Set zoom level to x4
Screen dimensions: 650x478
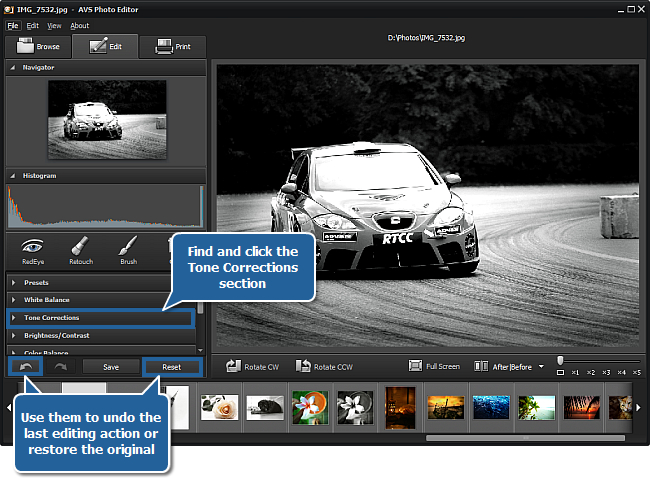[x=621, y=372]
